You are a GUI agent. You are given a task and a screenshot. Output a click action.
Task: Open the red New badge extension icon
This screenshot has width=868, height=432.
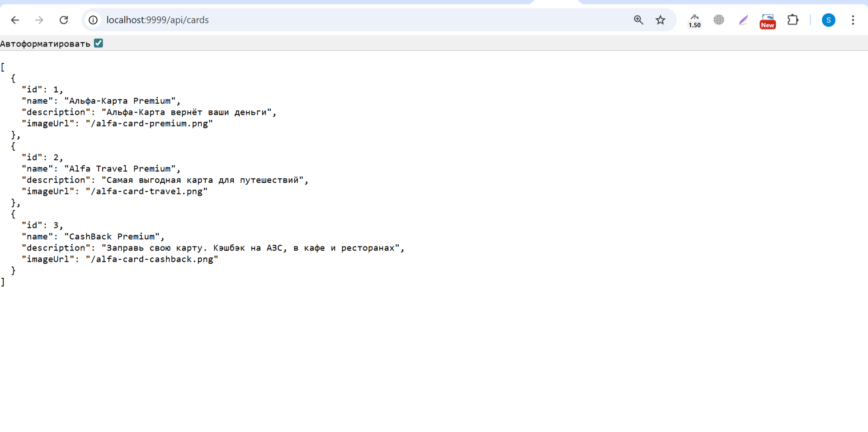(768, 21)
